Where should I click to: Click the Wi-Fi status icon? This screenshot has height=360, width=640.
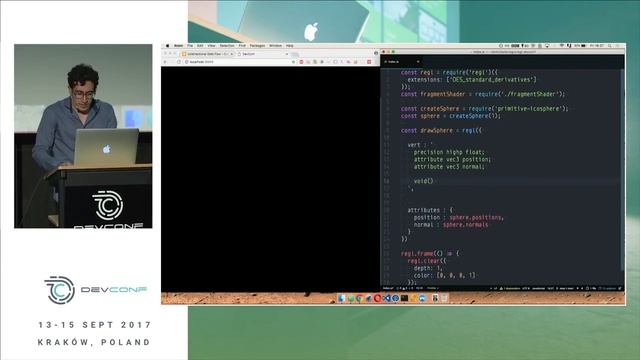tap(561, 46)
